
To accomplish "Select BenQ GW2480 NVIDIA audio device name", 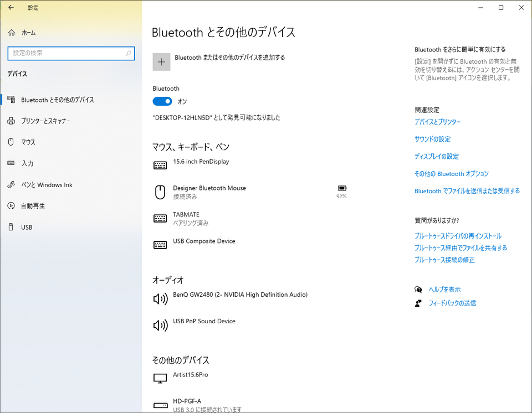I will click(x=240, y=295).
